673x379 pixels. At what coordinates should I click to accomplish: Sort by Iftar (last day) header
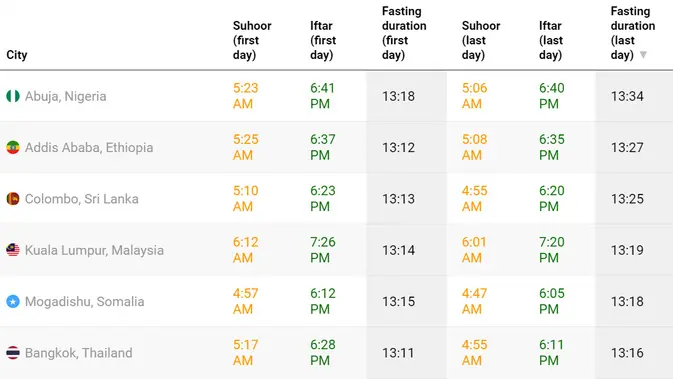pyautogui.click(x=551, y=40)
